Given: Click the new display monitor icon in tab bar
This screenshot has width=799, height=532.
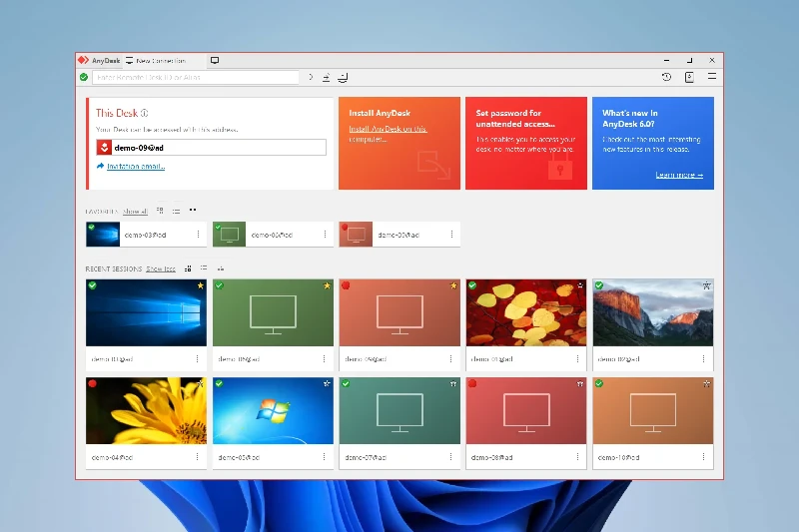Looking at the screenshot, I should [215, 61].
